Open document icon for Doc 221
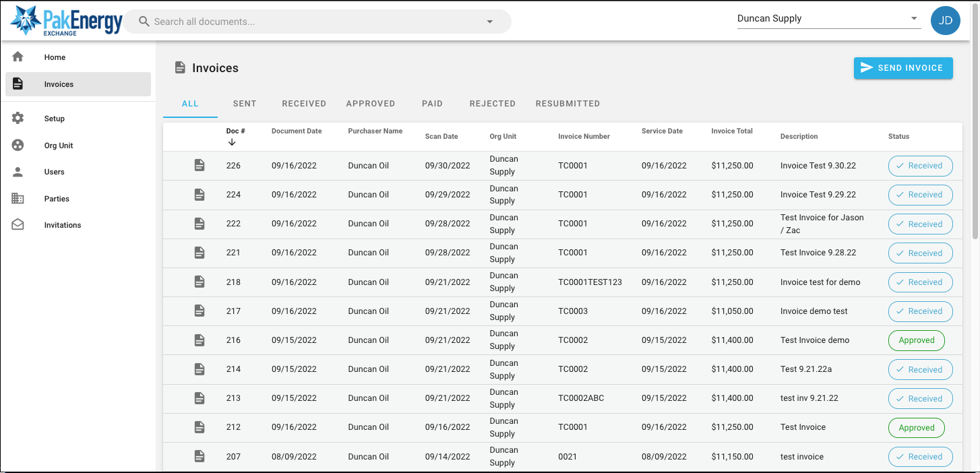 pos(200,253)
